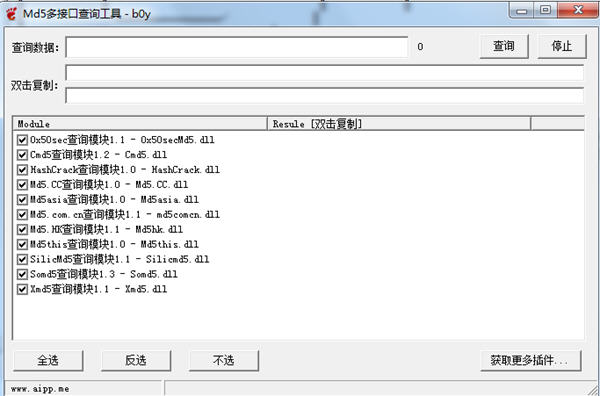Select the Md5hk.dll module row text
The height and width of the screenshot is (396, 600).
point(106,230)
